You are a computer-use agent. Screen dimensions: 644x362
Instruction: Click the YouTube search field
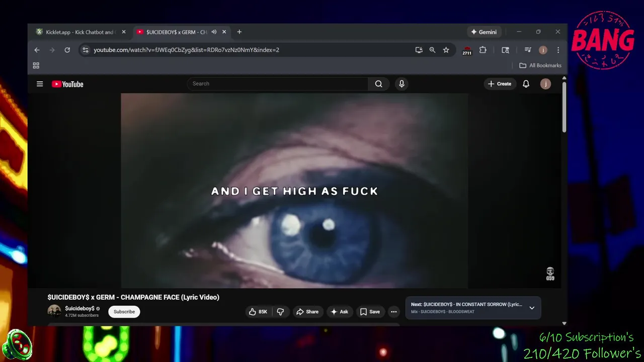click(278, 83)
